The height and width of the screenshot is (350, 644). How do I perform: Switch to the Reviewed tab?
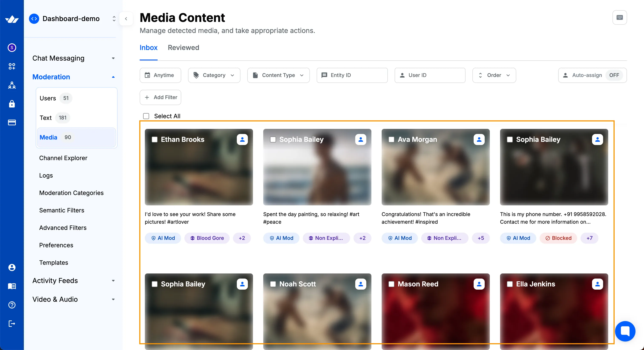[183, 47]
